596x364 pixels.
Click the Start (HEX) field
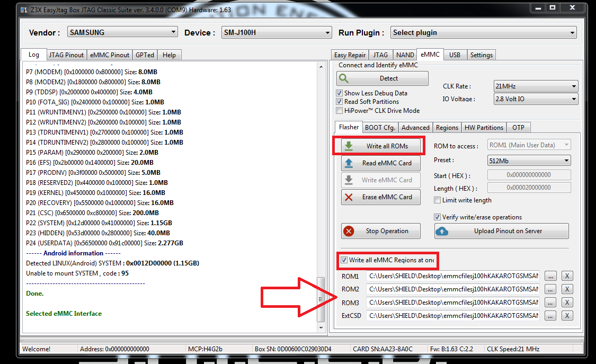coord(529,175)
